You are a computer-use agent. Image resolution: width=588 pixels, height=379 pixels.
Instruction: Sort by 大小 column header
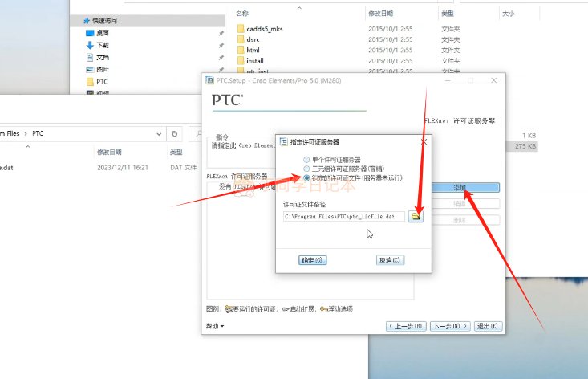pos(509,14)
